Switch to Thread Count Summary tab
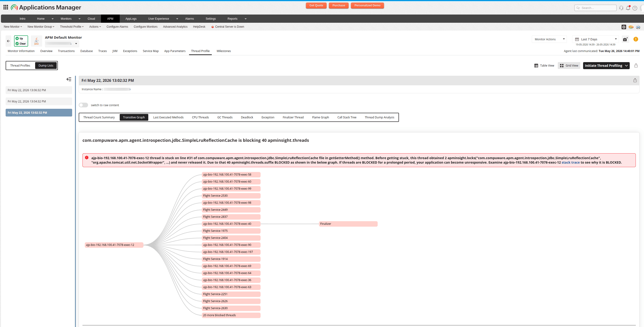 point(99,117)
